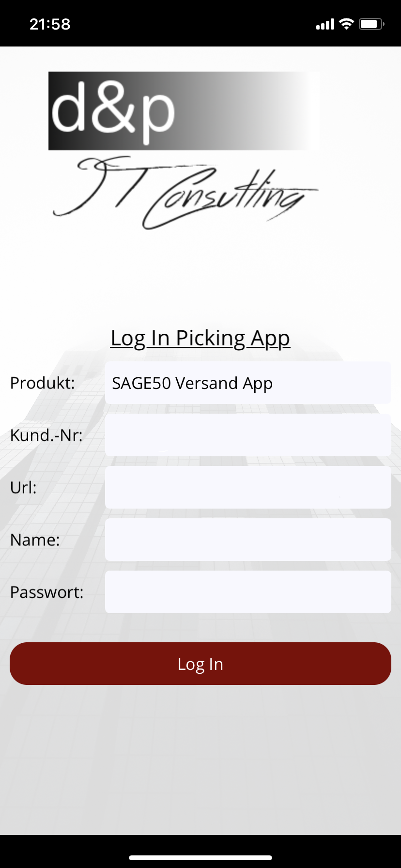Tap the Url: label

click(23, 487)
